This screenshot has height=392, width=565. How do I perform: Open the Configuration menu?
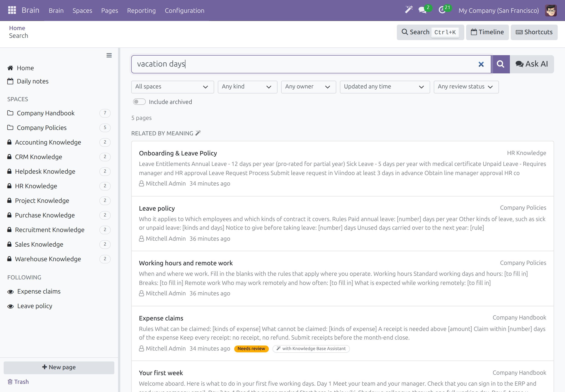coord(184,10)
